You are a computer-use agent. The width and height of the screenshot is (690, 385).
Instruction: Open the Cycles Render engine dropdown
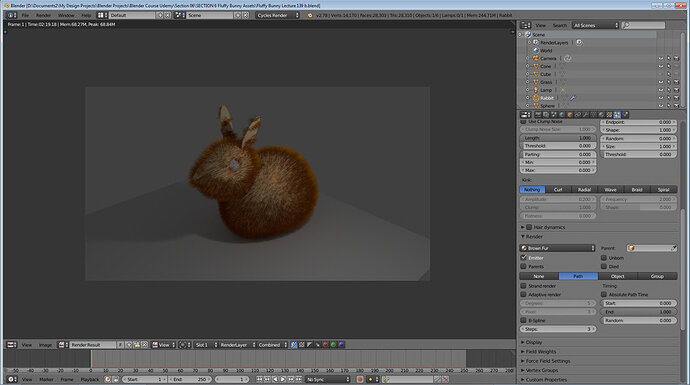pyautogui.click(x=278, y=15)
